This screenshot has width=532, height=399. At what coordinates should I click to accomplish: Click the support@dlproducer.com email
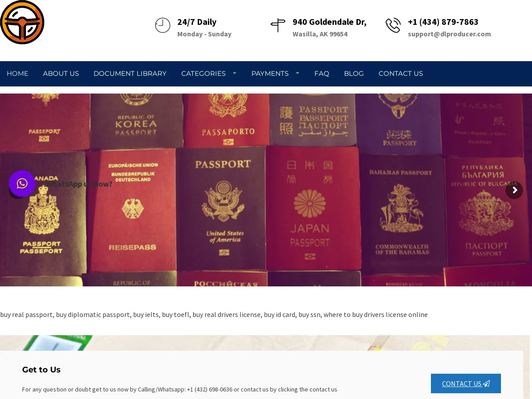[449, 34]
